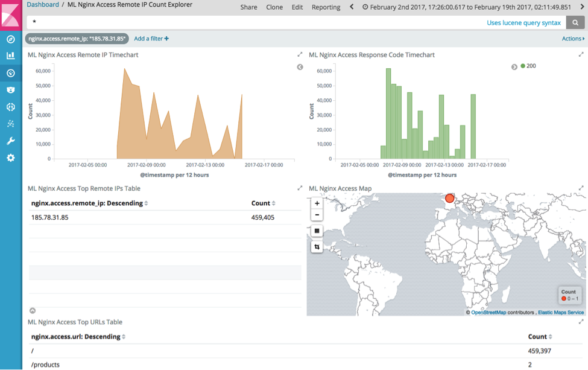Open Dev Tools wrench icon
The height and width of the screenshot is (370, 588).
(x=11, y=141)
